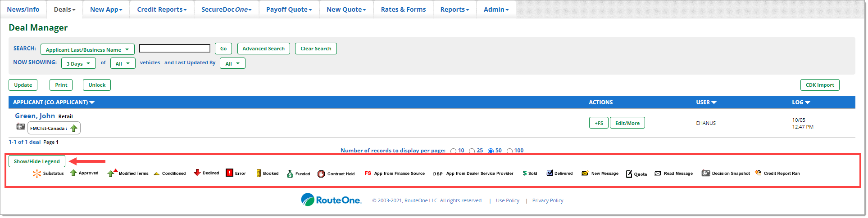Click the Edit/More button
The height and width of the screenshot is (218, 868).
[627, 123]
